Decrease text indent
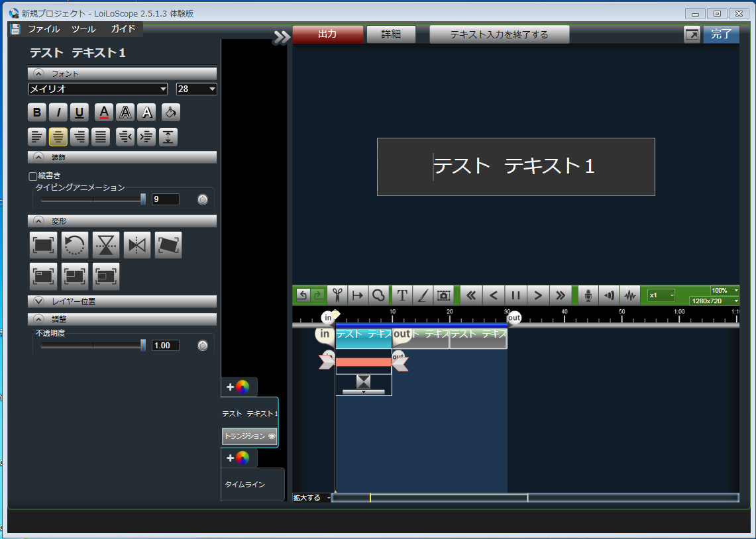The width and height of the screenshot is (756, 539). pyautogui.click(x=125, y=137)
